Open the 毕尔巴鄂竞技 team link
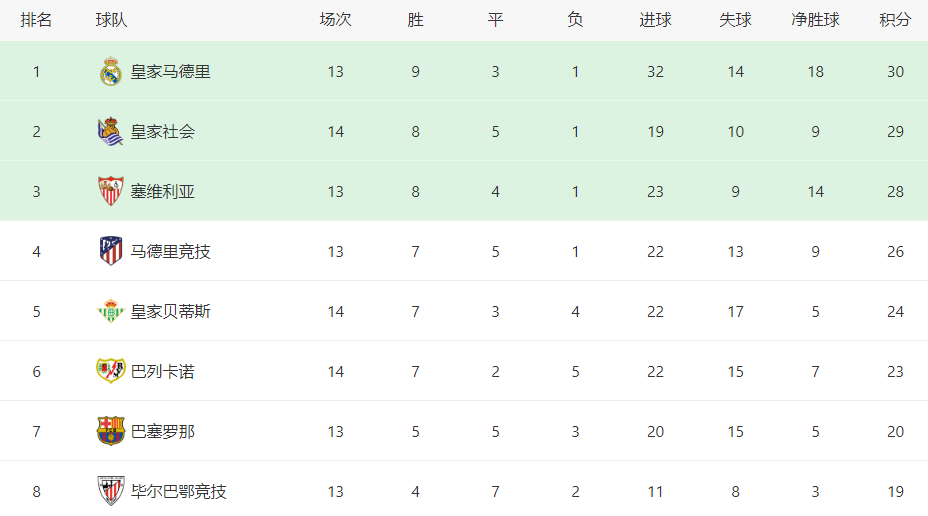928x516 pixels. (x=179, y=491)
